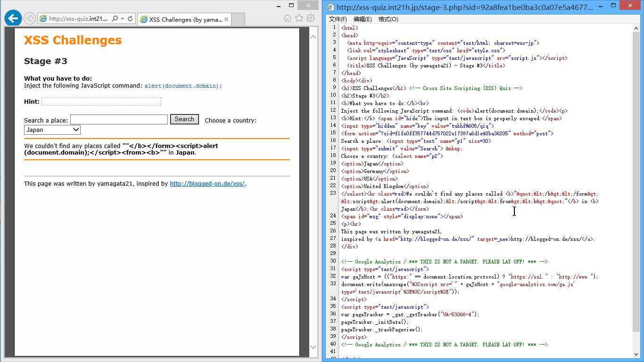
Task: Click the Stage #3 heading
Action: point(46,61)
